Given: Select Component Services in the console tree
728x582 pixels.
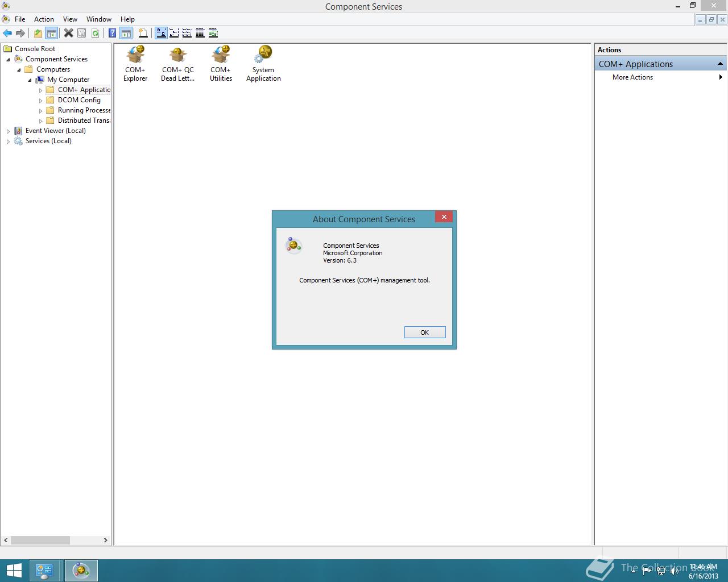Looking at the screenshot, I should (56, 59).
